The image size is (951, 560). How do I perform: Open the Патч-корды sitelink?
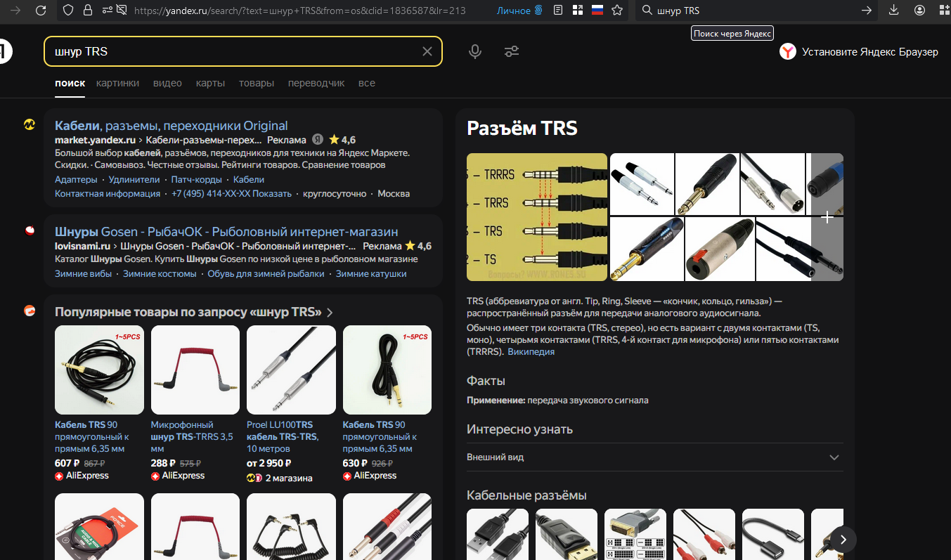(x=196, y=179)
